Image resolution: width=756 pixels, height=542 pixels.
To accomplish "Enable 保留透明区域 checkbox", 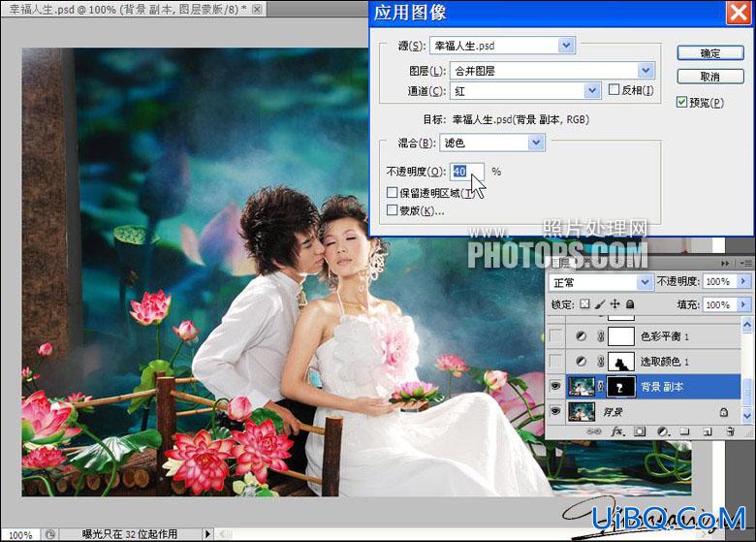I will point(392,192).
